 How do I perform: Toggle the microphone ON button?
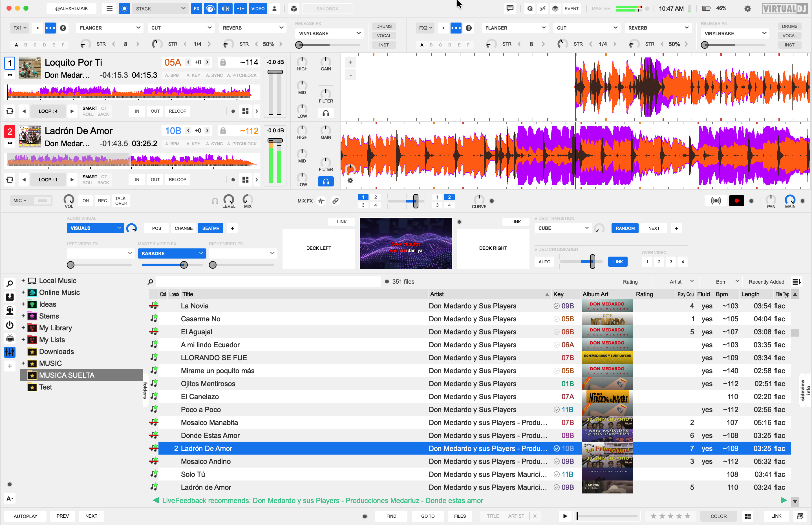point(86,201)
